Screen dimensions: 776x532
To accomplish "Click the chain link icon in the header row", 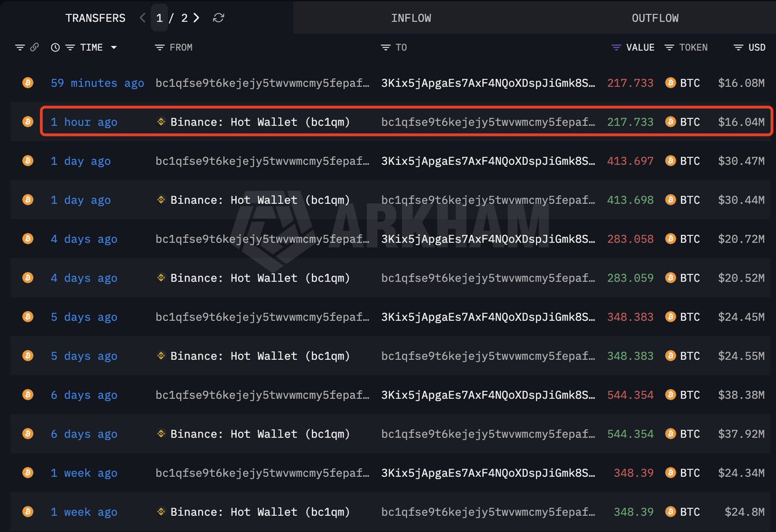I will (x=34, y=47).
